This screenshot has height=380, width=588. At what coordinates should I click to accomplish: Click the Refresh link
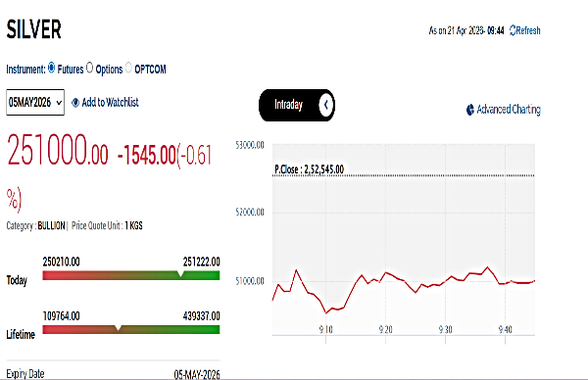(524, 30)
